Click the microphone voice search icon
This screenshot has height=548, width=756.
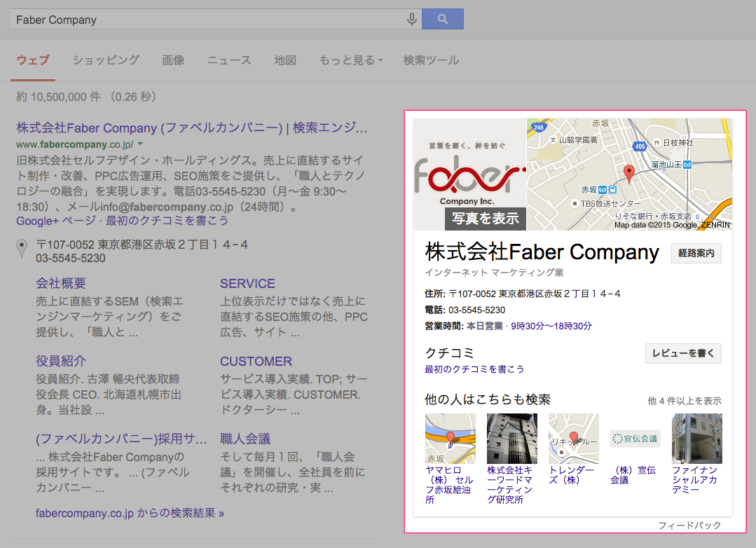(412, 20)
